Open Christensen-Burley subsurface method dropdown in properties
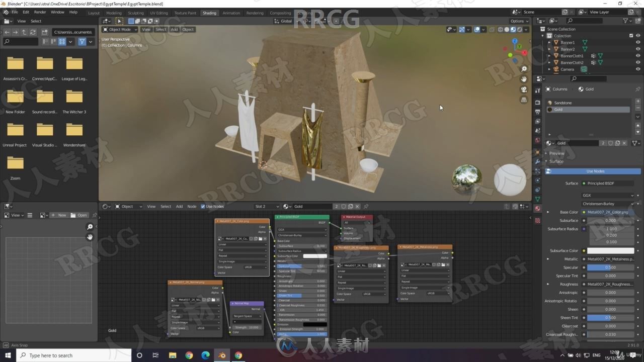The image size is (644, 362). click(608, 204)
